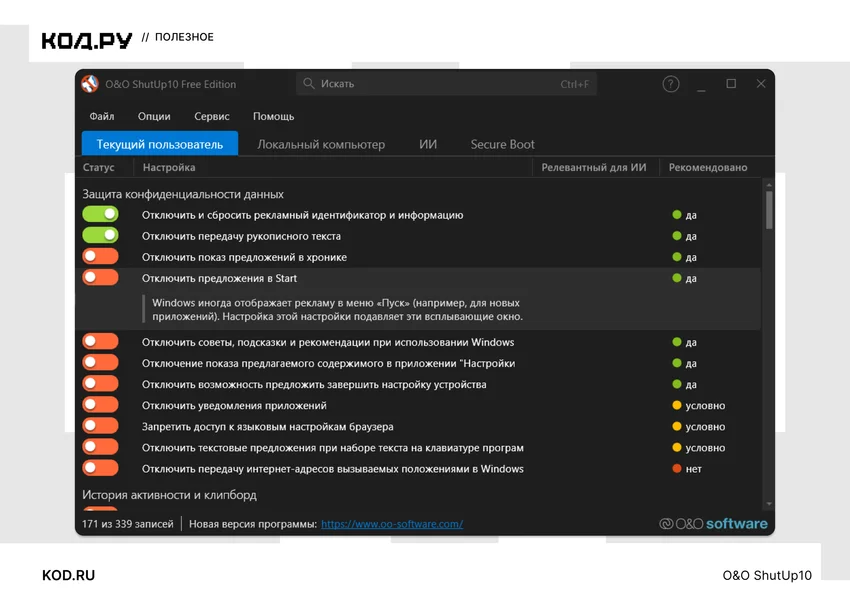The image size is (850, 605).
Task: Click 'условно' in the browser language settings row
Action: tap(705, 427)
